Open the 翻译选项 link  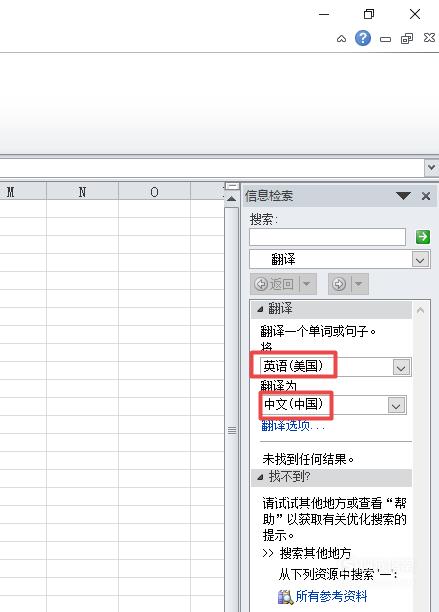(293, 425)
